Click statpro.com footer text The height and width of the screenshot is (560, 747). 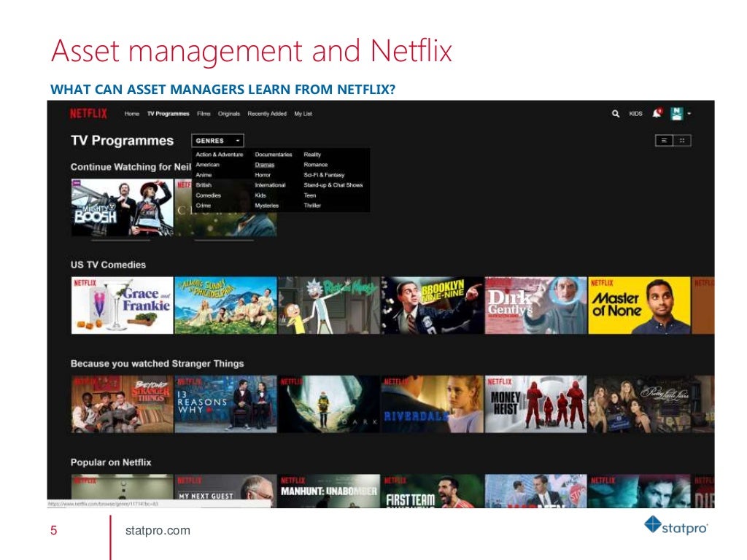coord(158,531)
